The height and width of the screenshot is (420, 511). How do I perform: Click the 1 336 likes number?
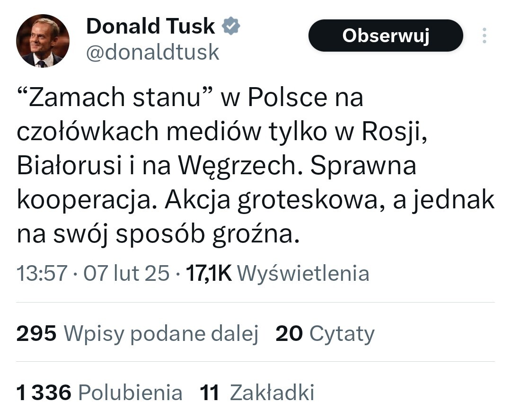(x=44, y=393)
